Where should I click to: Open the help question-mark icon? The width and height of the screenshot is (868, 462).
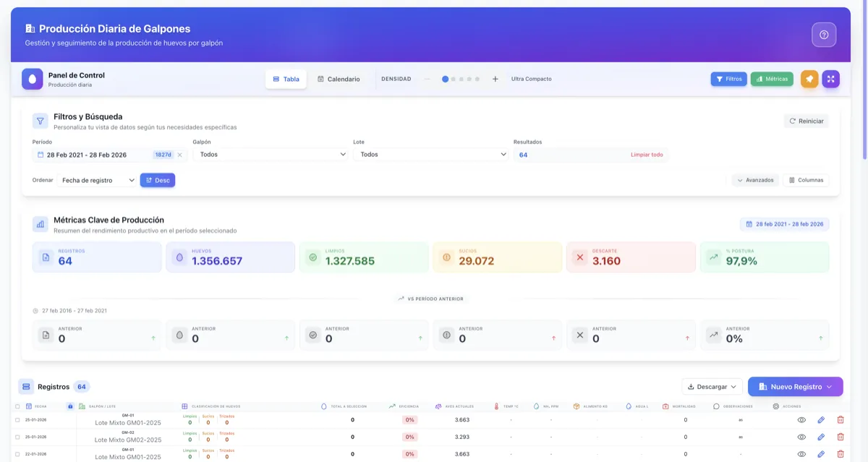824,35
